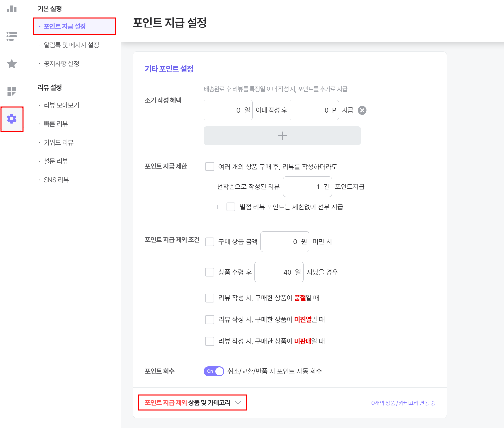Add a new early-writing benefit row with plus button
This screenshot has height=428, width=504.
(x=282, y=136)
